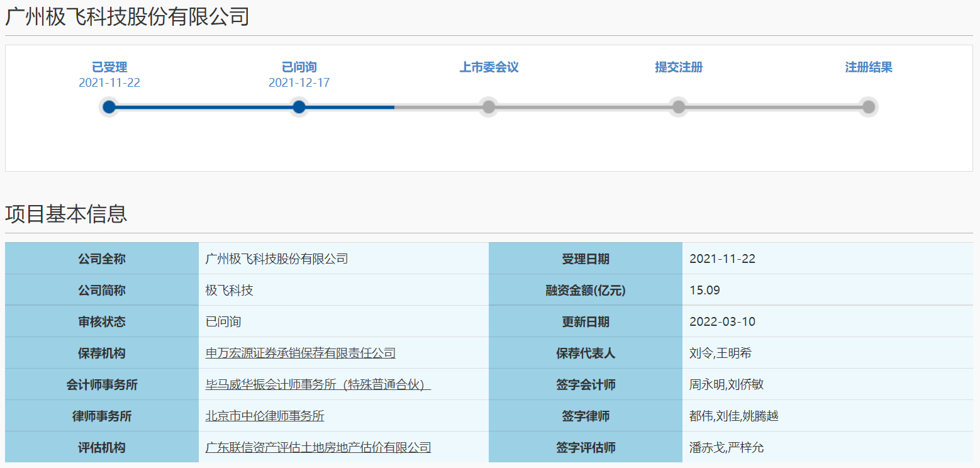Open the 北京市中伦律师事务所 link
The image size is (980, 468).
pyautogui.click(x=265, y=416)
